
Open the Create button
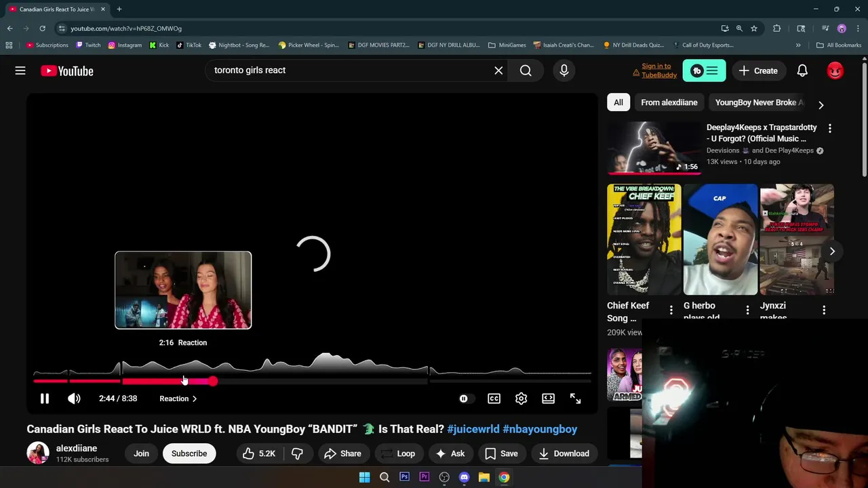[758, 70]
